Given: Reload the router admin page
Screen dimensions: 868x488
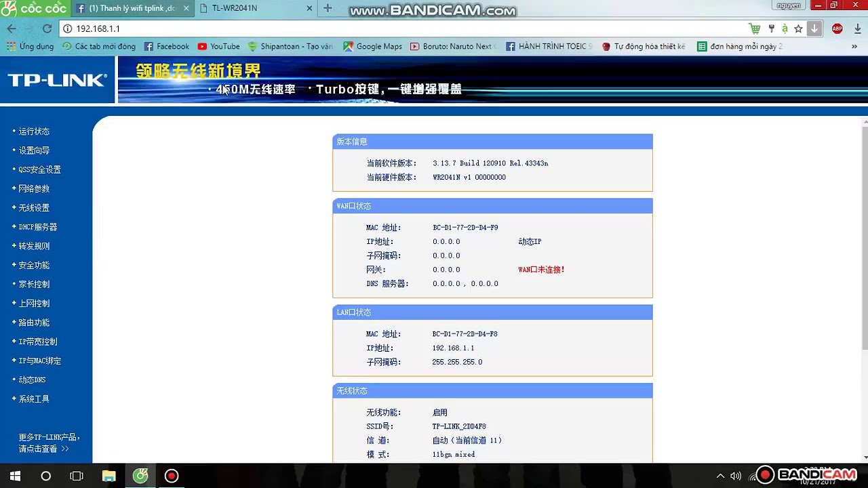Looking at the screenshot, I should tap(47, 28).
